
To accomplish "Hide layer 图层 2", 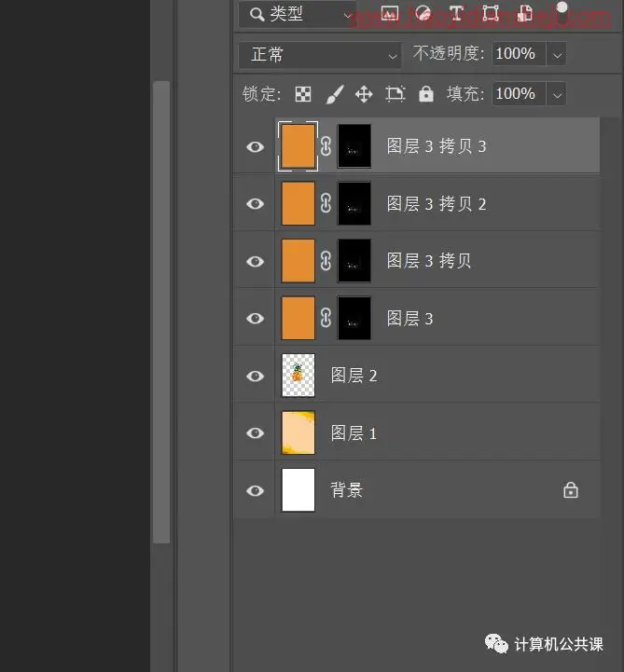I will tap(256, 377).
